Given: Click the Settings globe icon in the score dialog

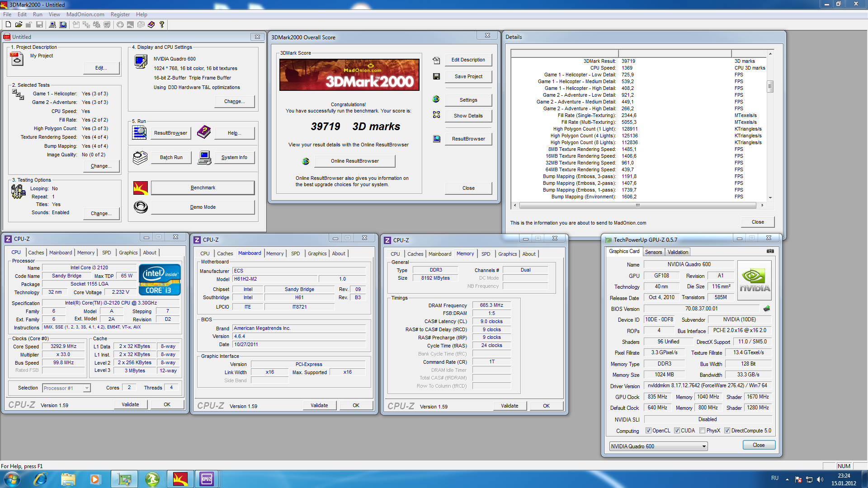Looking at the screenshot, I should (436, 99).
